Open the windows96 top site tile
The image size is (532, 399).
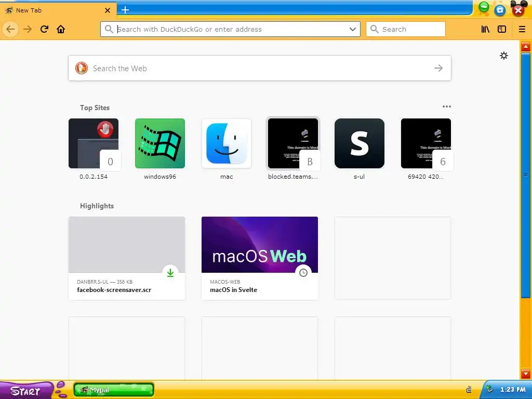click(x=160, y=143)
